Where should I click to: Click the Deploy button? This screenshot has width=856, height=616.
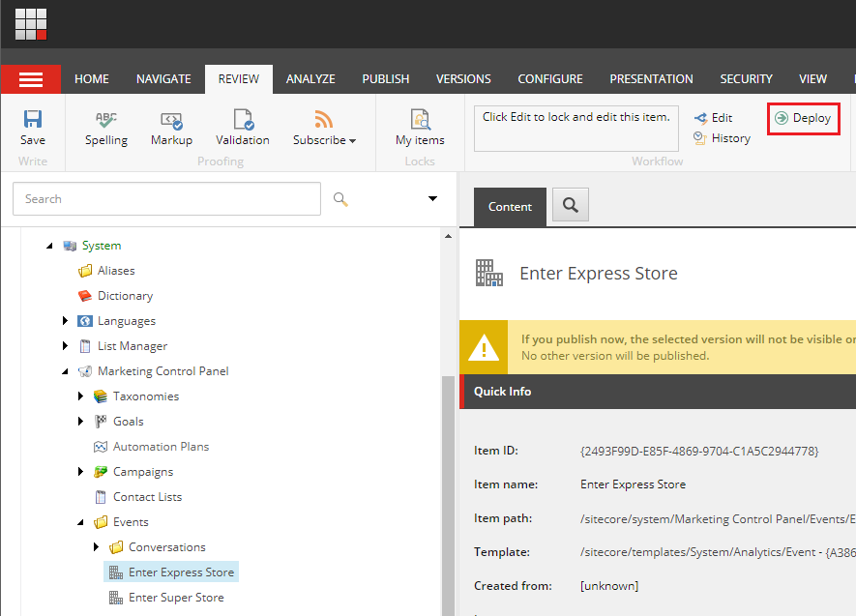[x=803, y=118]
